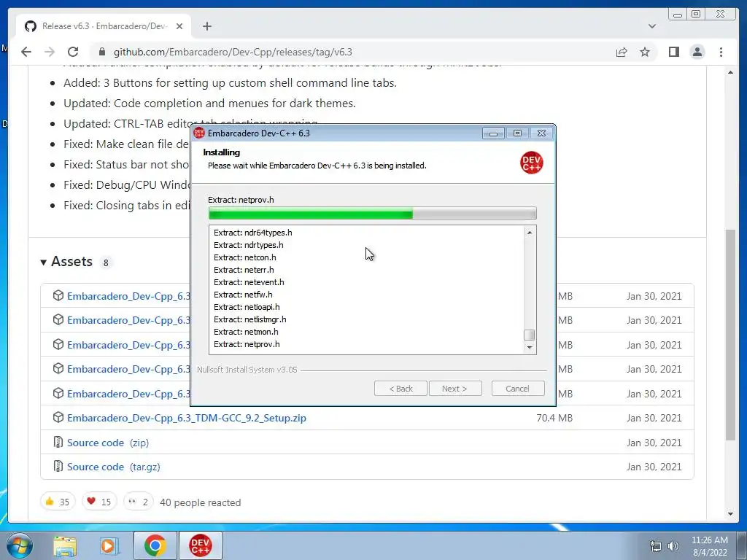Image resolution: width=747 pixels, height=560 pixels.
Task: Close the Release v6.3 tab
Action: point(179,26)
